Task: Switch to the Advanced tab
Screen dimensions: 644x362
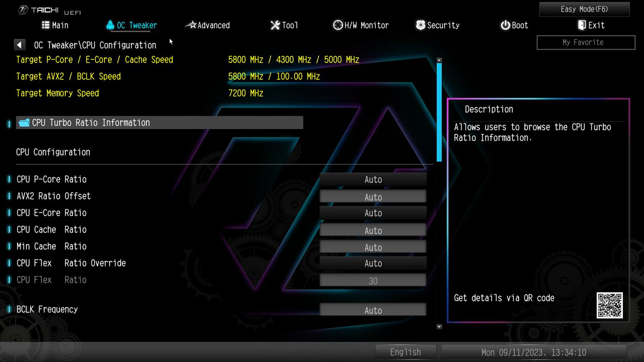Action: (208, 25)
